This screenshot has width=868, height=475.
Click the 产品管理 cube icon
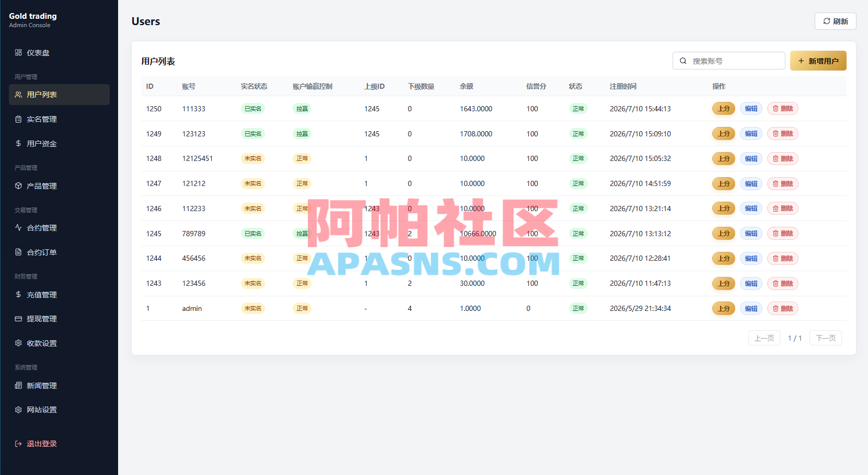point(18,186)
